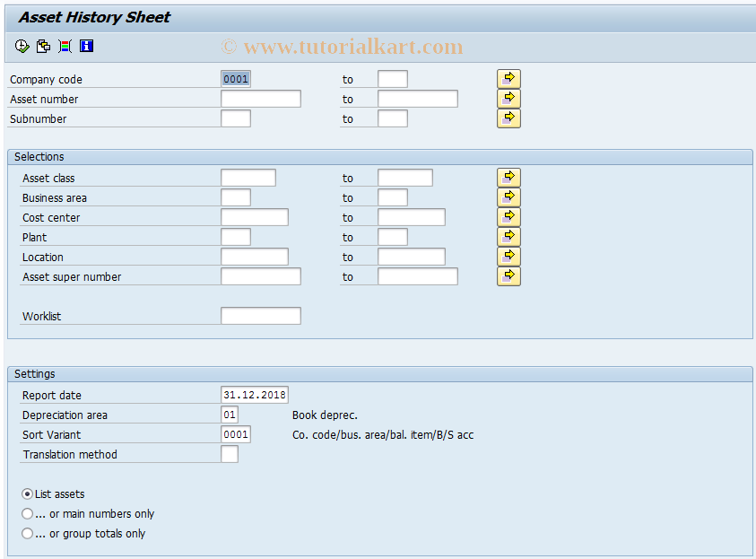Click the Report date label
The width and height of the screenshot is (756, 559).
pos(52,396)
